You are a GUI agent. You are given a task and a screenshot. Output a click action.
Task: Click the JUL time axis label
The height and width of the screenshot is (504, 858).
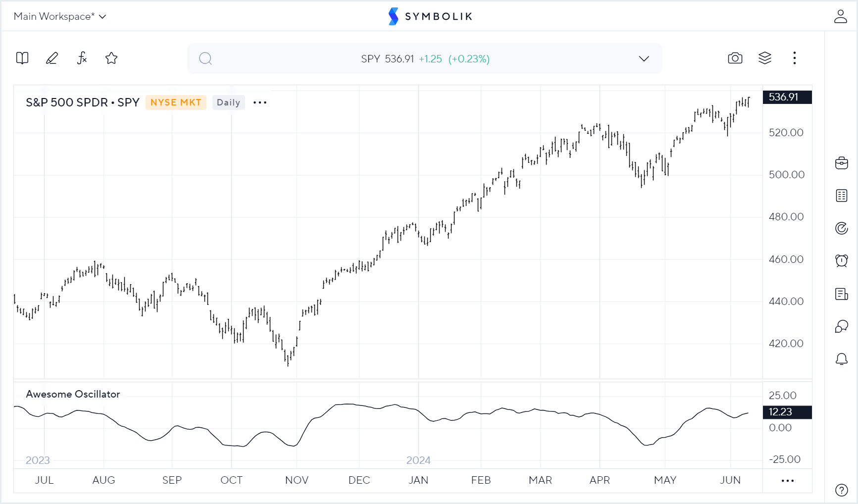point(44,480)
